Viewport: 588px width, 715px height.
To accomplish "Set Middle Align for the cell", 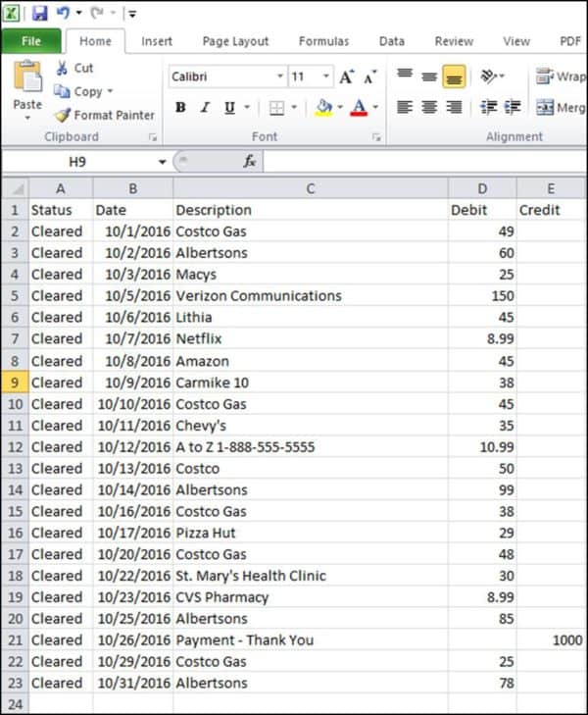I will pyautogui.click(x=429, y=77).
